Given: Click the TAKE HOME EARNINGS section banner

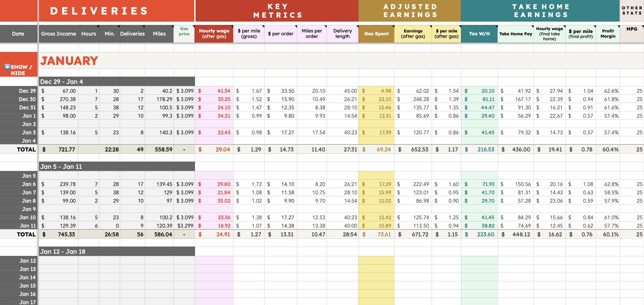Looking at the screenshot, I should tap(540, 11).
